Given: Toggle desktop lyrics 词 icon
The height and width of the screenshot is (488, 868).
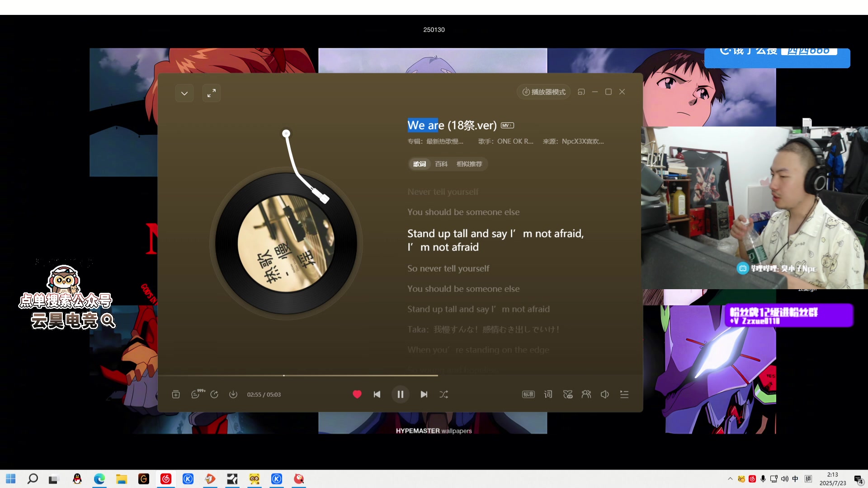Looking at the screenshot, I should click(x=548, y=394).
